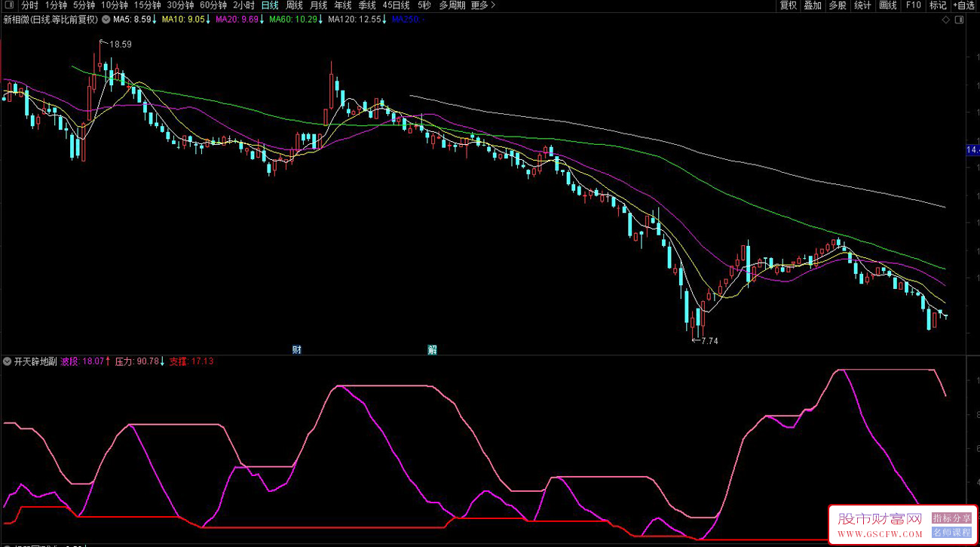Click the MA10: 9.05 label
Image resolution: width=980 pixels, height=547 pixels.
click(x=186, y=20)
